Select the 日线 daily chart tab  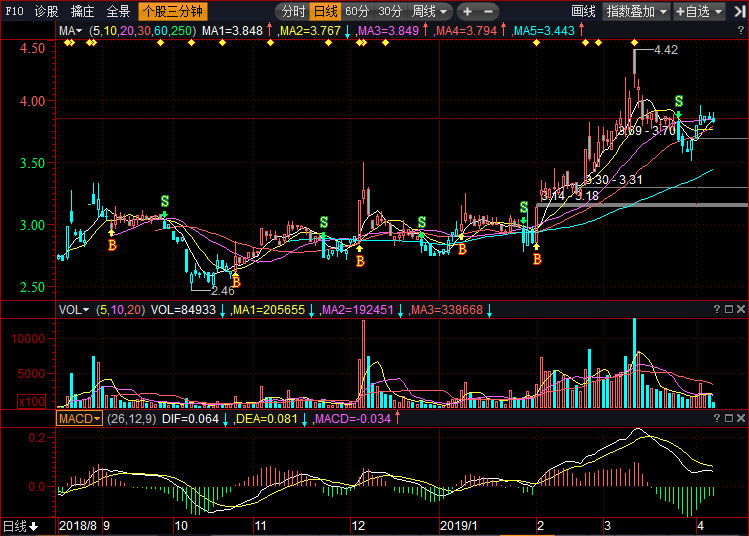[325, 12]
